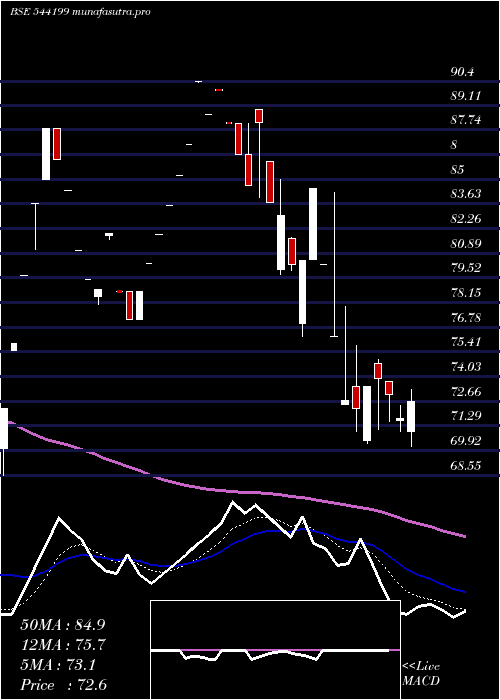Viewport: 500px width, 700px height.
Task: Click the Price : 72.6 readout
Action: point(63,685)
